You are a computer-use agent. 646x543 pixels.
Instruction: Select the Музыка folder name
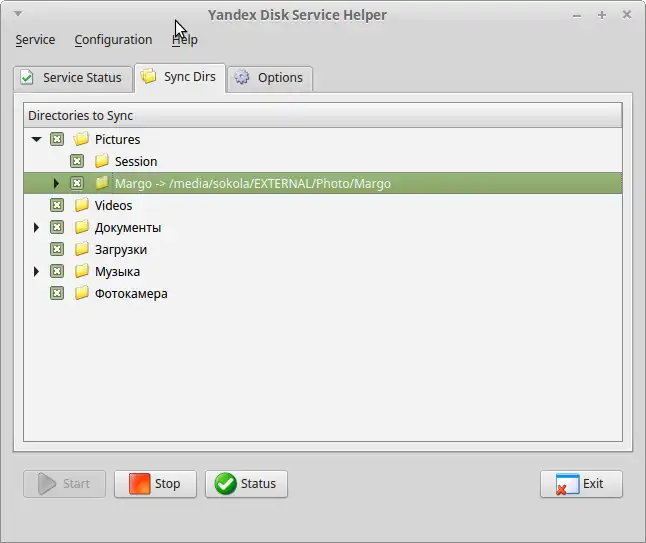pyautogui.click(x=117, y=272)
